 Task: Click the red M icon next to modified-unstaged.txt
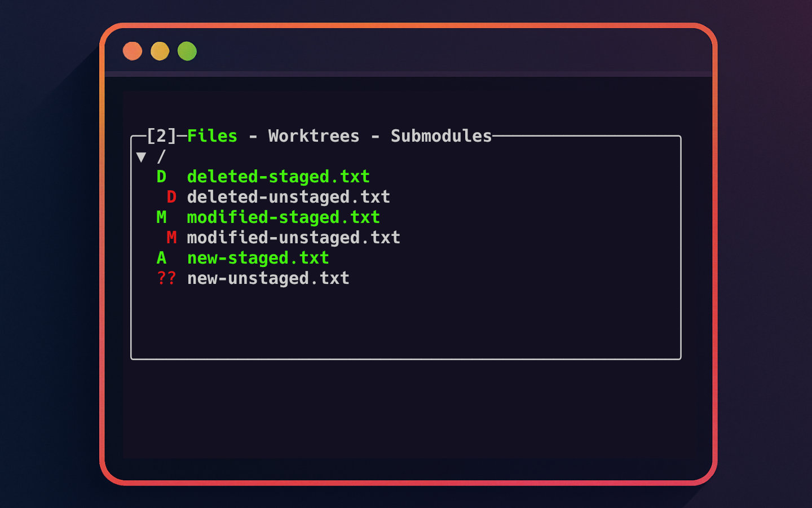pos(171,238)
